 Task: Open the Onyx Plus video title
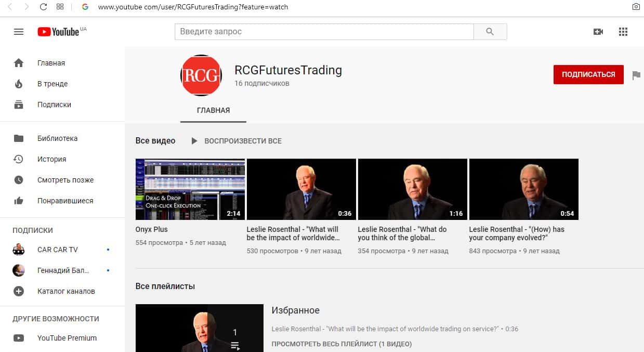click(151, 229)
